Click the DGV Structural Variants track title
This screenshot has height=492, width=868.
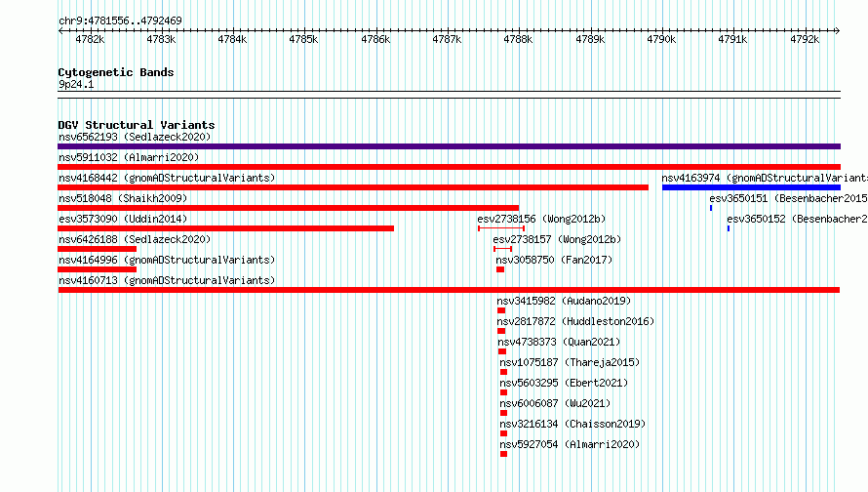137,125
